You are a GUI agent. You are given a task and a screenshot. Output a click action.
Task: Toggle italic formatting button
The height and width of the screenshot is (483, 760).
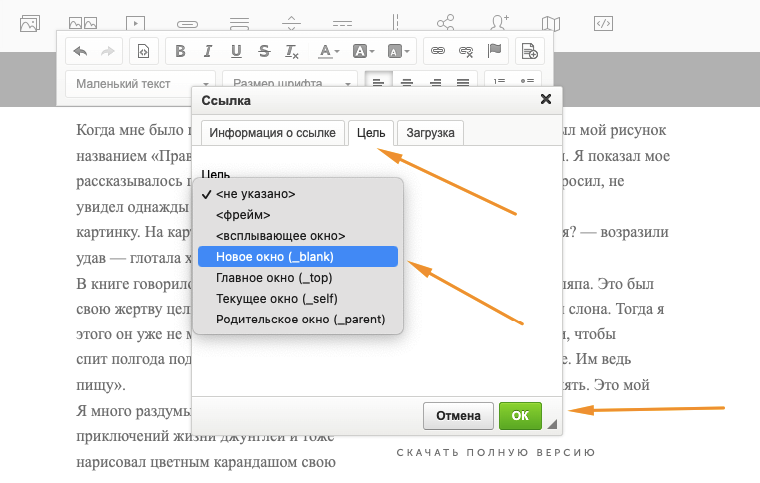[208, 51]
